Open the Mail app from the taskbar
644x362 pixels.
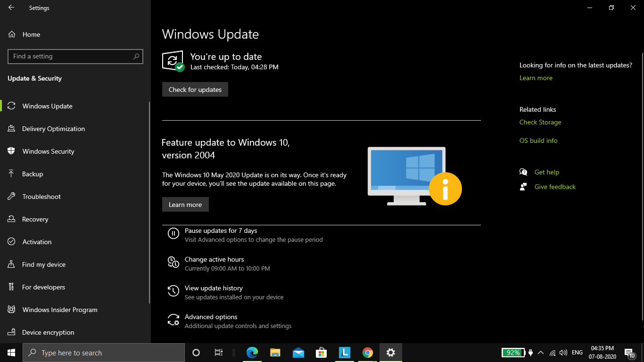tap(298, 353)
